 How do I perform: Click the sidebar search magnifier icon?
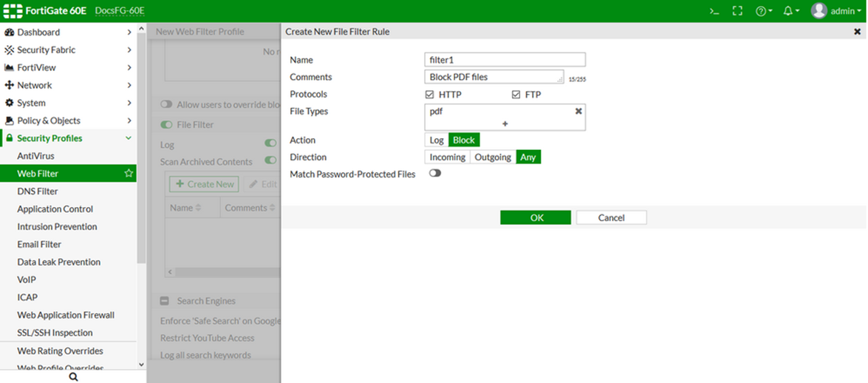pos(73,376)
